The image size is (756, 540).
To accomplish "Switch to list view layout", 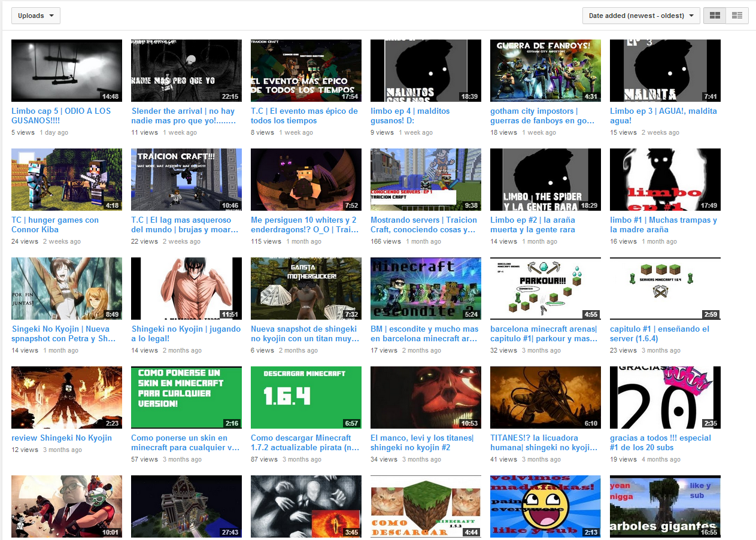I will coord(737,16).
